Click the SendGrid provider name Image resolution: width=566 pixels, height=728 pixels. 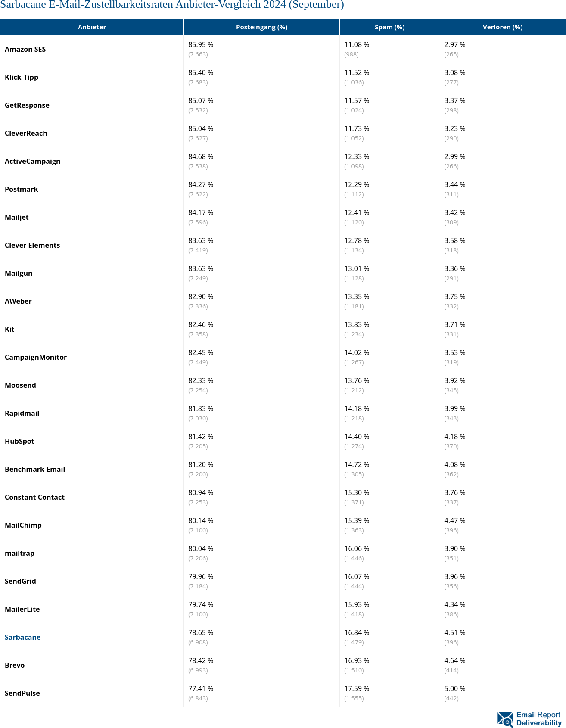click(x=20, y=581)
